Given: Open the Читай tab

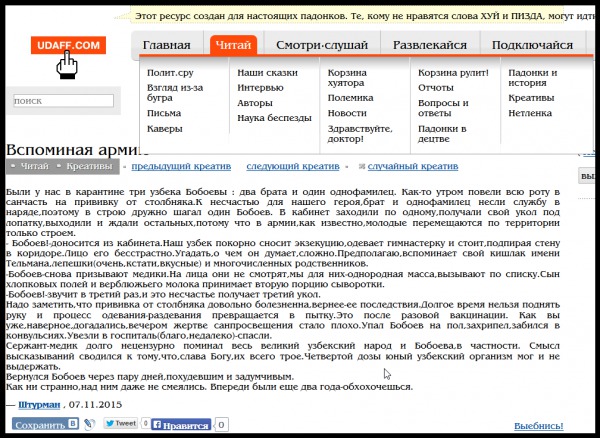Looking at the screenshot, I should coord(233,45).
